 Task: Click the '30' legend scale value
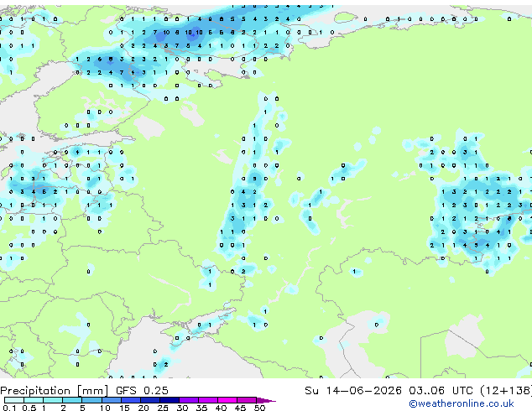click(x=182, y=408)
